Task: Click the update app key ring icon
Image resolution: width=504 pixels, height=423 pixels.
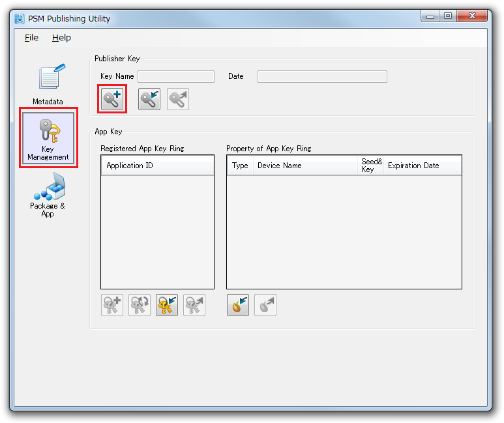Action: 140,305
